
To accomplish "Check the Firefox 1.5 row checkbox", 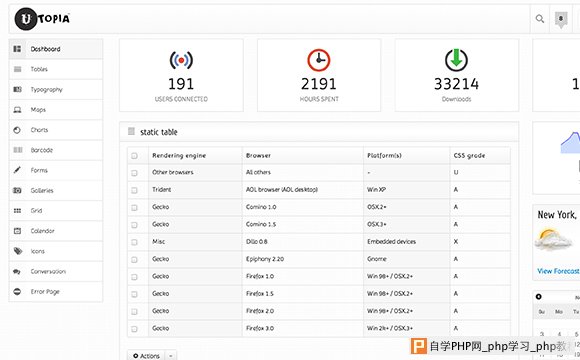I will click(x=134, y=294).
